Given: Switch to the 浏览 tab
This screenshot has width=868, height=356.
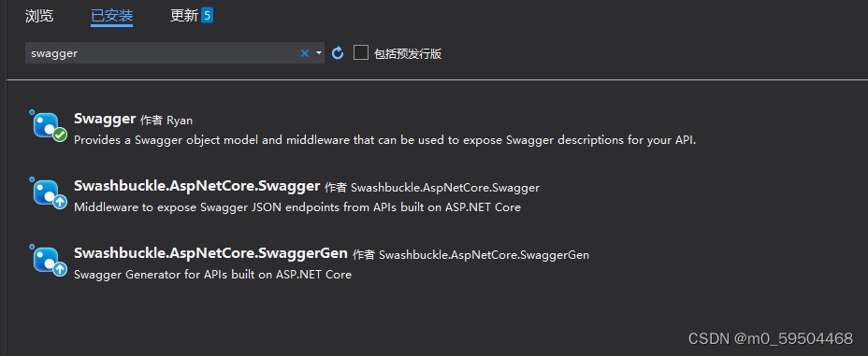Looking at the screenshot, I should pyautogui.click(x=39, y=16).
